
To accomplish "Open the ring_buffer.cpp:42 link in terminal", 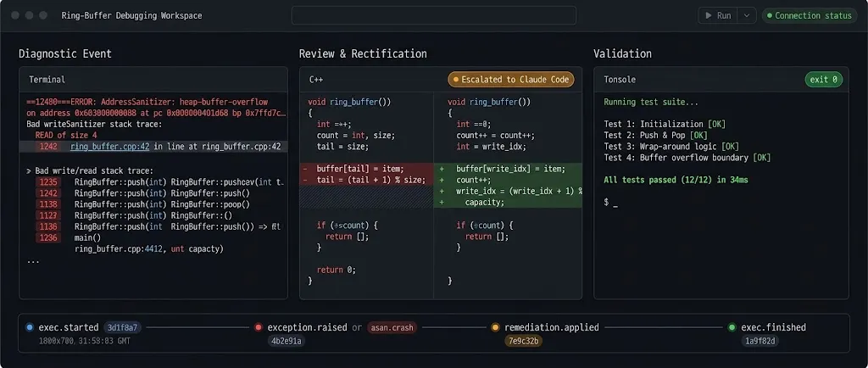I will pyautogui.click(x=109, y=147).
